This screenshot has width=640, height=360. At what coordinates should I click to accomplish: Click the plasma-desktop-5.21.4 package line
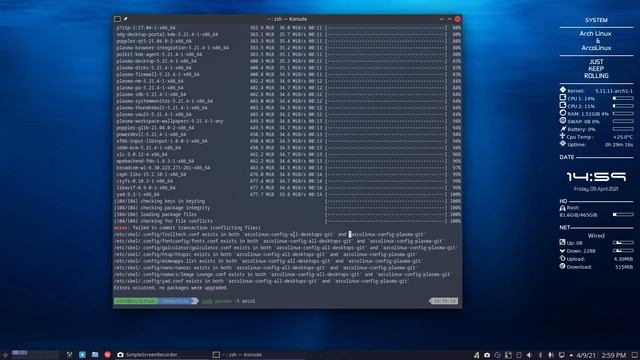point(156,61)
